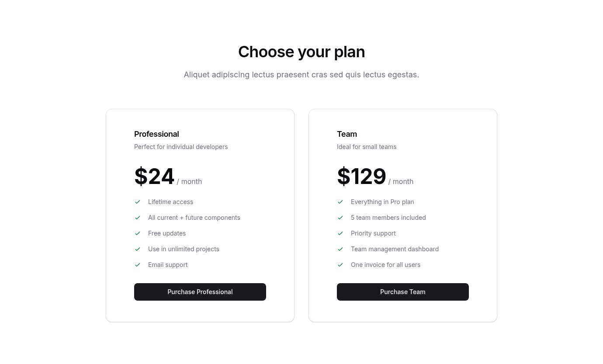Click the Lifetime access feature text
The width and height of the screenshot is (603, 364).
coord(170,202)
